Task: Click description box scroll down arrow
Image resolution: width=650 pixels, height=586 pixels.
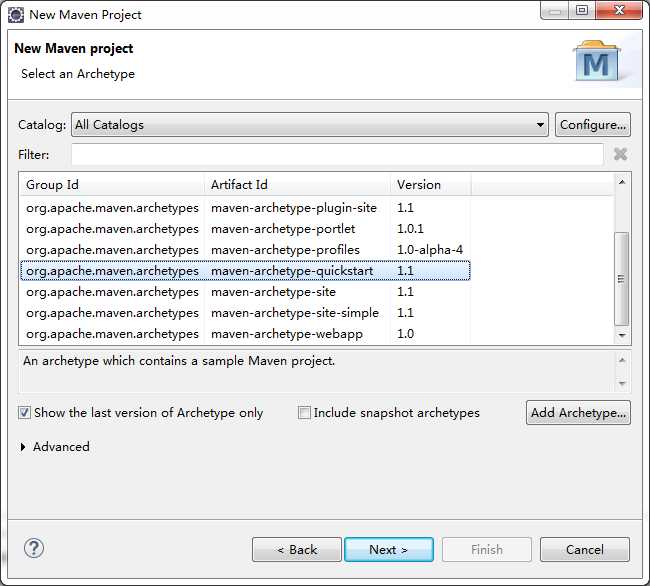Action: (622, 383)
